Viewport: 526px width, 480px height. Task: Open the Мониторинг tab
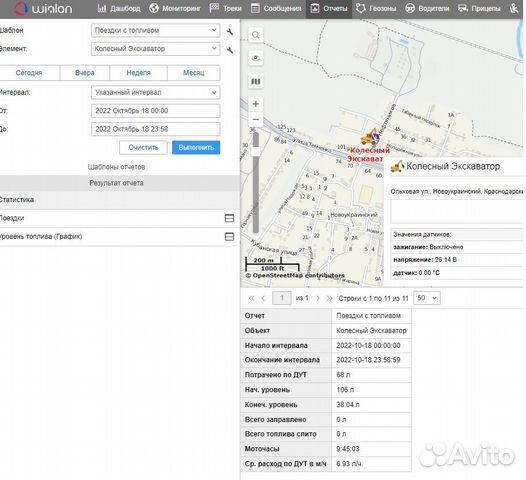[174, 8]
